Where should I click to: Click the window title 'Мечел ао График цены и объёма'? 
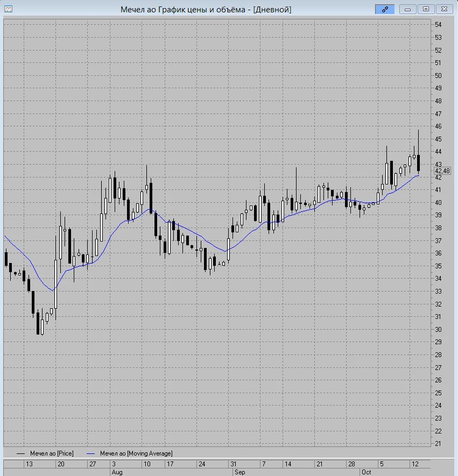182,9
